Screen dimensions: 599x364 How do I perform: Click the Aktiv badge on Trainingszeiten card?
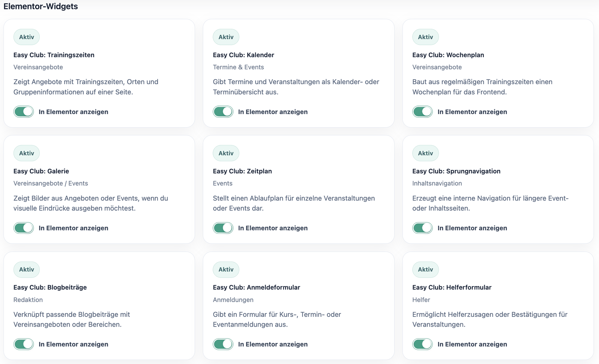tap(27, 37)
